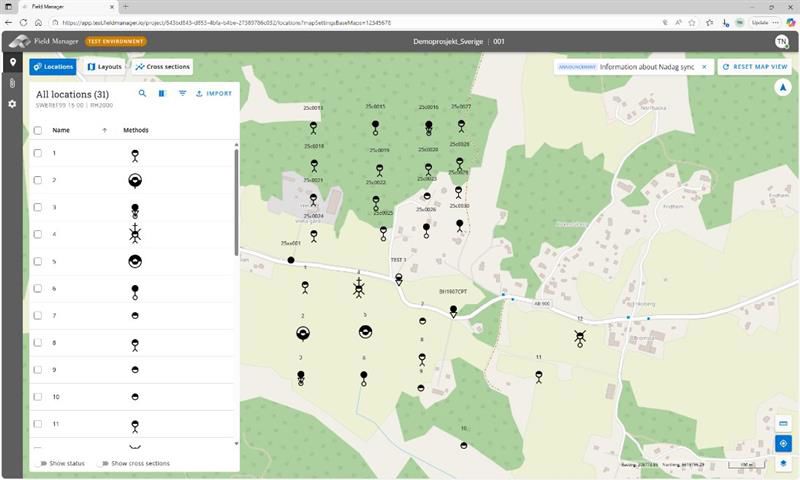Enable Show cross sections switch

[102, 464]
